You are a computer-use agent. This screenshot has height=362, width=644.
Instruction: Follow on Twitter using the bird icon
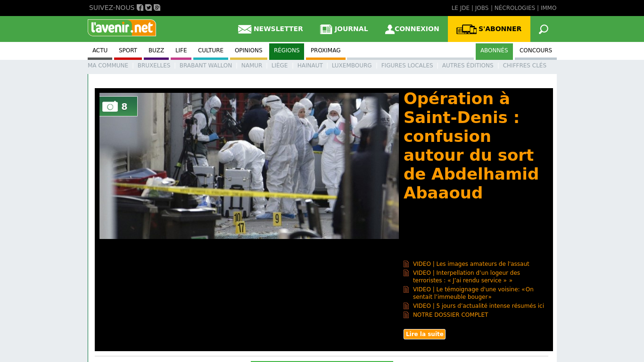click(148, 8)
